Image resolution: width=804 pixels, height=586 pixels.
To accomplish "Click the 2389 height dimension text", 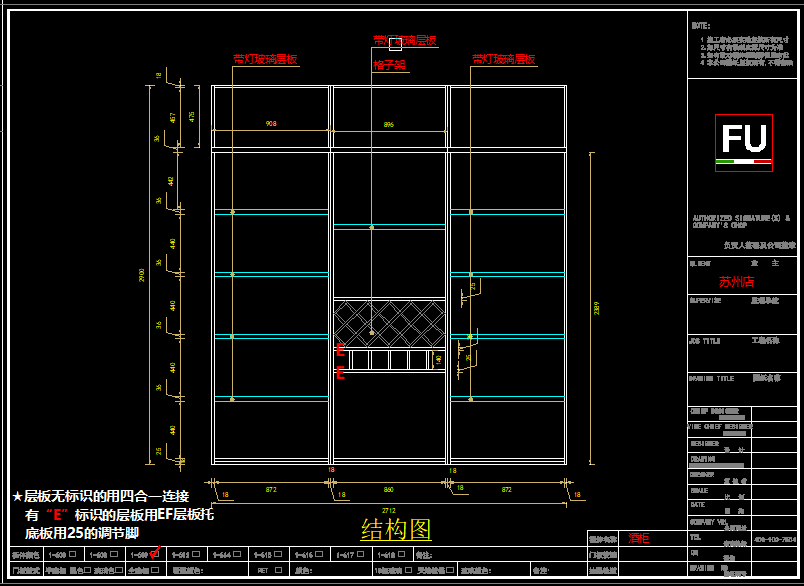I will (597, 309).
